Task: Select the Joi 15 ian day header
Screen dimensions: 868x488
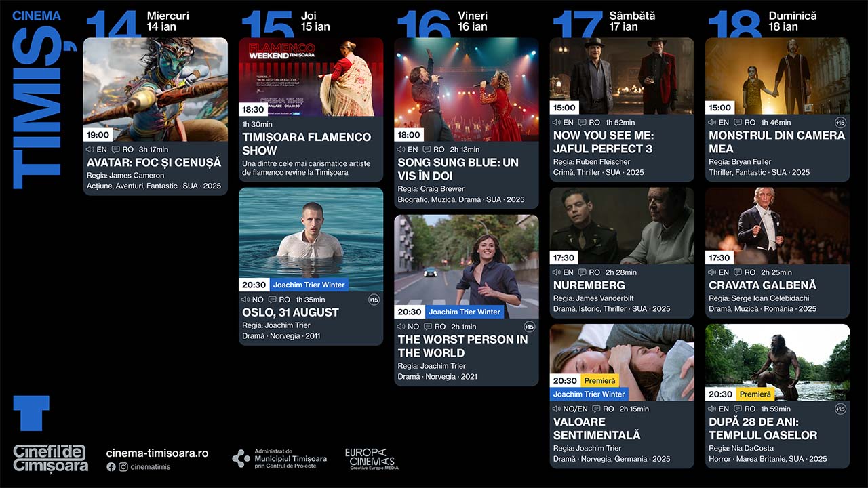Action: (x=285, y=24)
